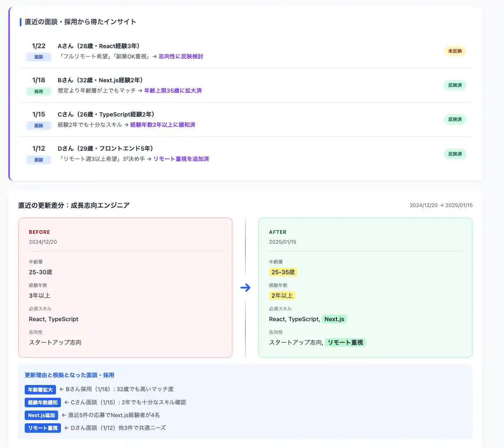Click the 面談 tag under 1/22
The height and width of the screenshot is (448, 504).
(39, 57)
